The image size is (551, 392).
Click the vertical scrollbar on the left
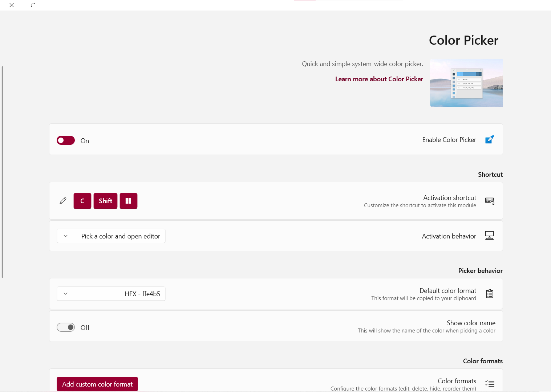point(2,172)
